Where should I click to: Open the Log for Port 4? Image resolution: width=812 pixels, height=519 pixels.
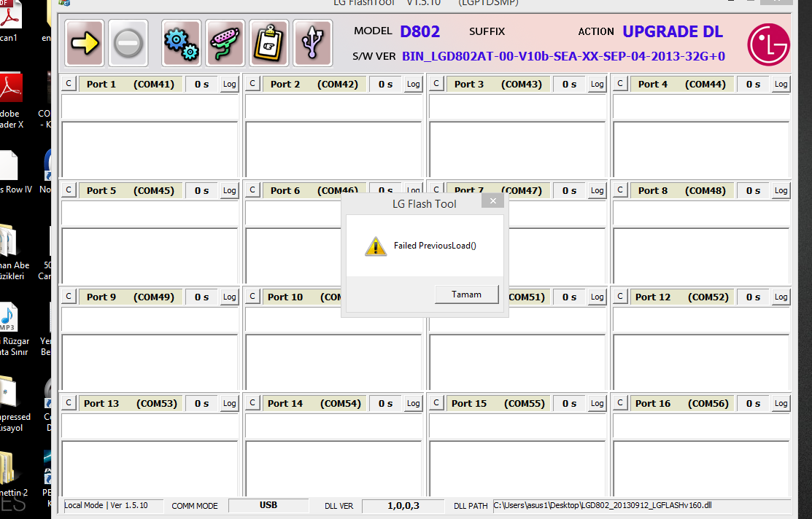(x=781, y=85)
